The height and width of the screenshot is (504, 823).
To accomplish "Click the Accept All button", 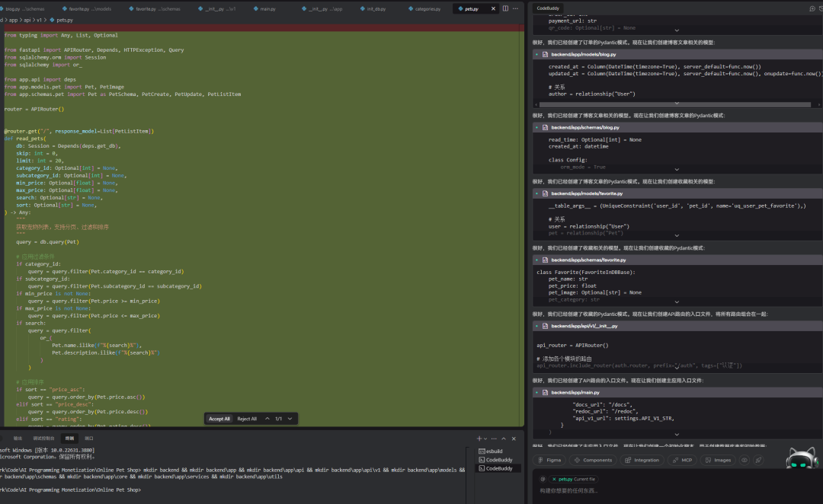I will click(x=219, y=419).
